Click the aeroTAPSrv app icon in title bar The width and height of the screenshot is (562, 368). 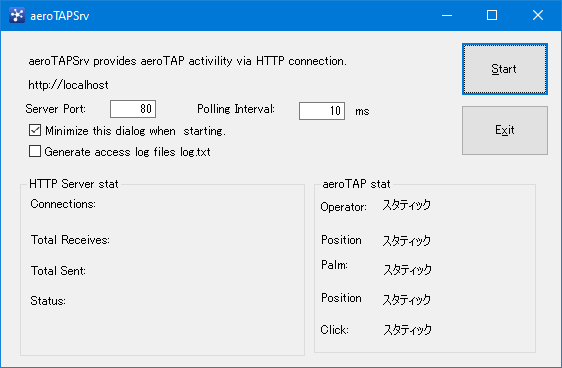17,15
